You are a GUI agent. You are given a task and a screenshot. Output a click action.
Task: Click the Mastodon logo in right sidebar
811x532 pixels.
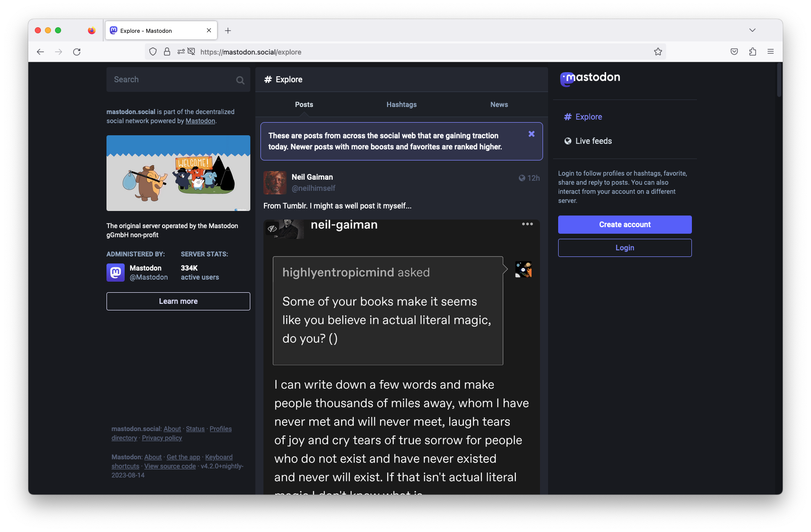click(x=590, y=78)
